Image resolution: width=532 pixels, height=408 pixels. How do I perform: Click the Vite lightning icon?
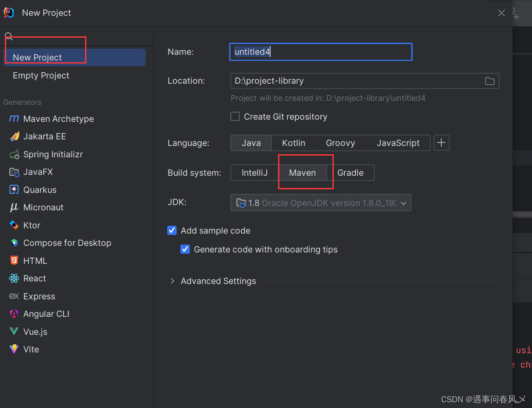[14, 349]
